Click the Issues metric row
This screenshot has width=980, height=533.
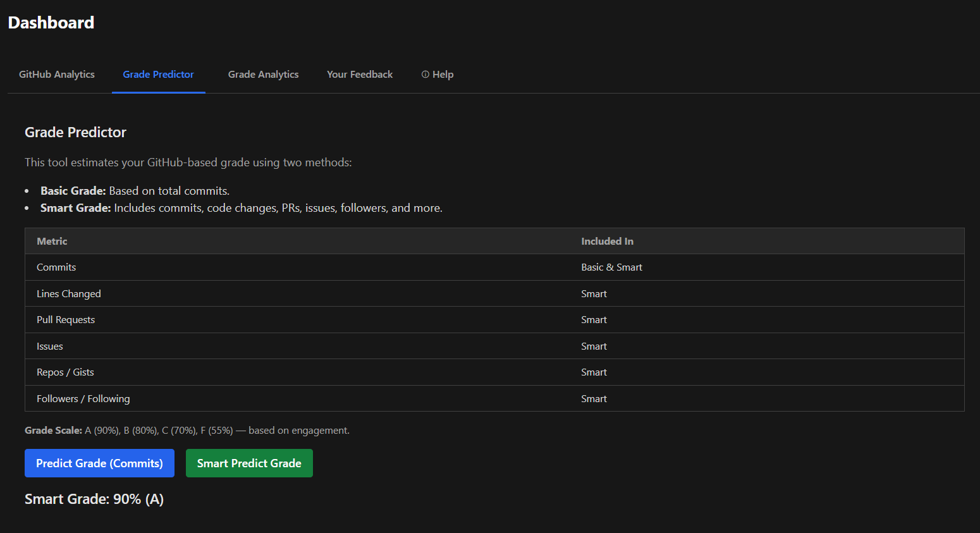[x=50, y=346]
